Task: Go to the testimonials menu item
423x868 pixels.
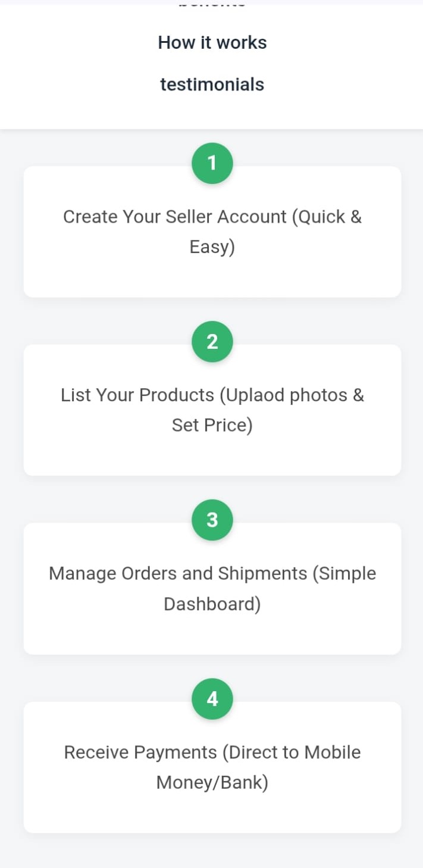Action: coord(212,85)
